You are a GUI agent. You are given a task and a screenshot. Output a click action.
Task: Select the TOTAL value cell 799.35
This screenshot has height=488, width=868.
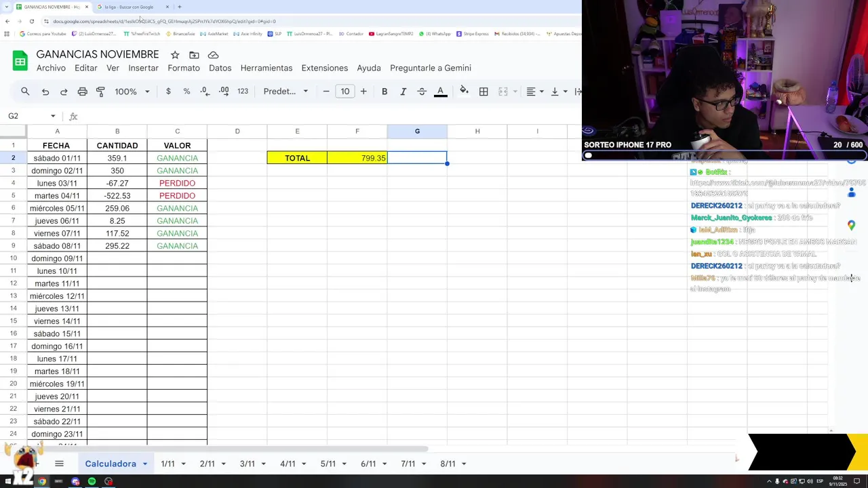click(x=357, y=158)
